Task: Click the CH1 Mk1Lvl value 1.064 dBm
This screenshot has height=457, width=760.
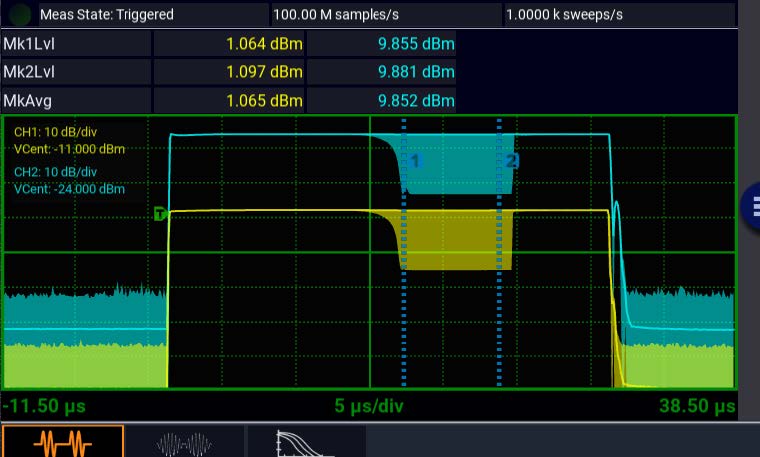Action: pyautogui.click(x=264, y=45)
